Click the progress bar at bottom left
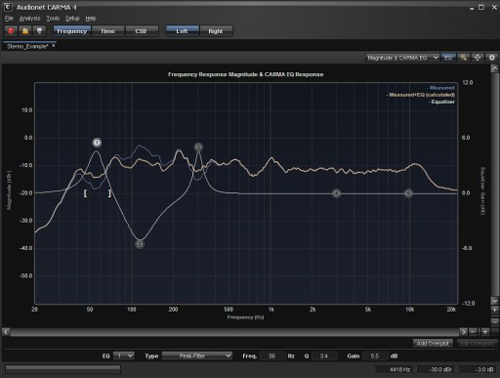The image size is (500, 378). point(63,369)
